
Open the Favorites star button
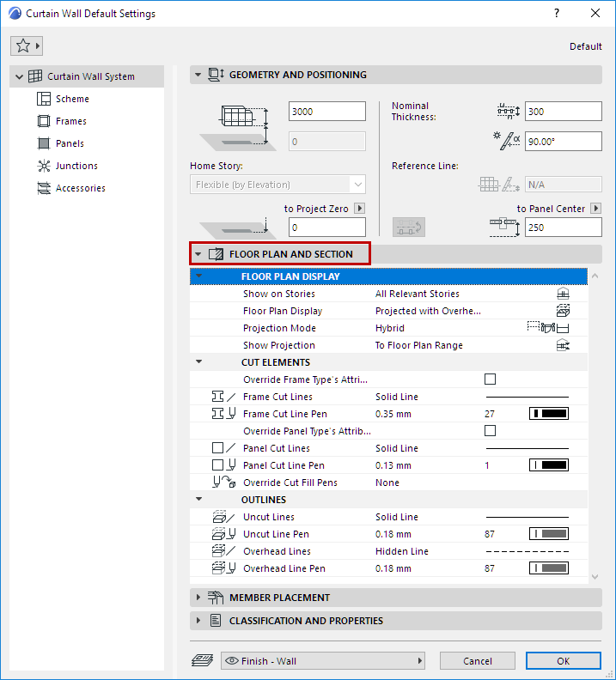pos(27,46)
